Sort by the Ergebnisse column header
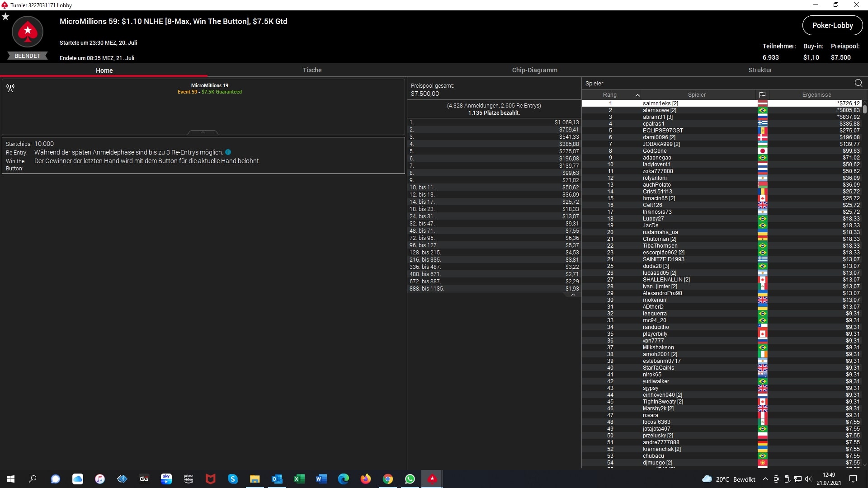Viewport: 868px width, 488px height. 816,95
